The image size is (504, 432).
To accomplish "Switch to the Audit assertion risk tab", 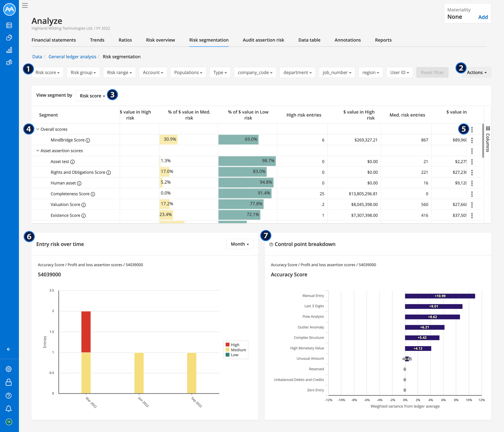I will click(263, 40).
